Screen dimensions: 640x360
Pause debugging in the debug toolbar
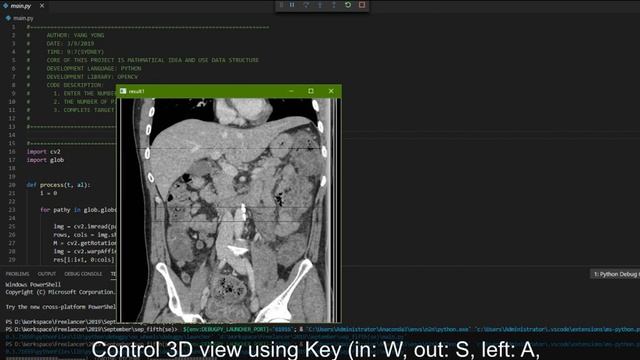coord(292,5)
